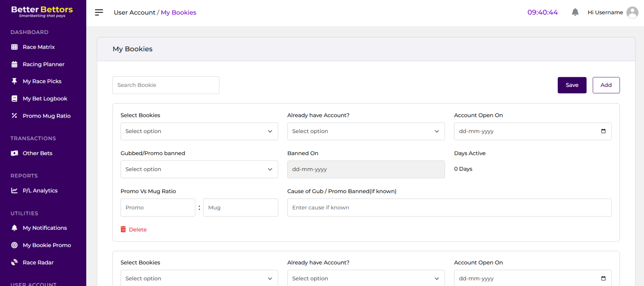Image resolution: width=644 pixels, height=286 pixels.
Task: Click the Add button
Action: tap(606, 85)
